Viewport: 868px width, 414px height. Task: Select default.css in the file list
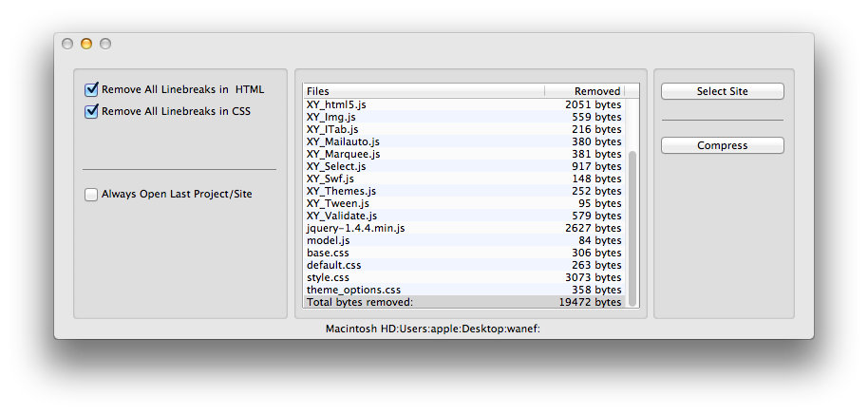[463, 265]
